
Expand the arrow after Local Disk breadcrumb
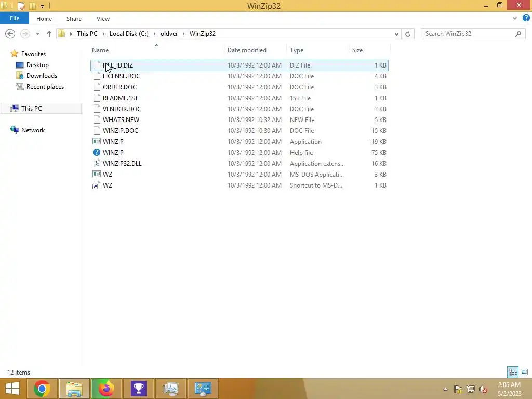pos(154,34)
